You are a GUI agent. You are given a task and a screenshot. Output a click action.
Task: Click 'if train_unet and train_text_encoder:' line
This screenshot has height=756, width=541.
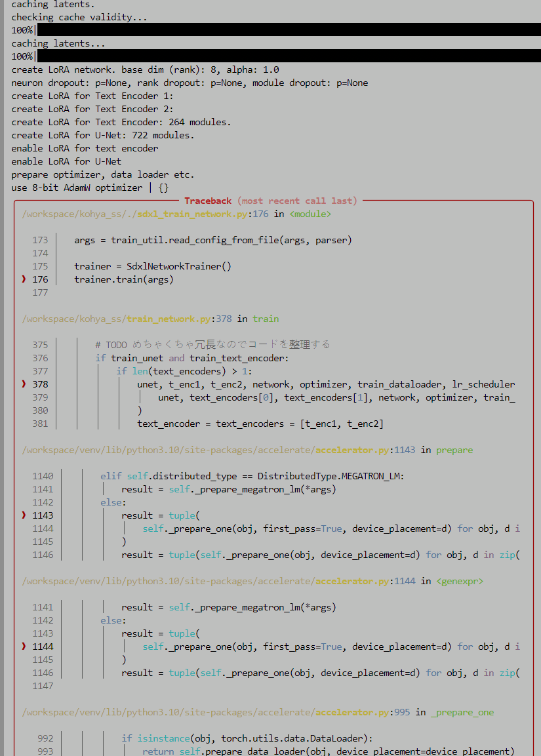click(192, 358)
